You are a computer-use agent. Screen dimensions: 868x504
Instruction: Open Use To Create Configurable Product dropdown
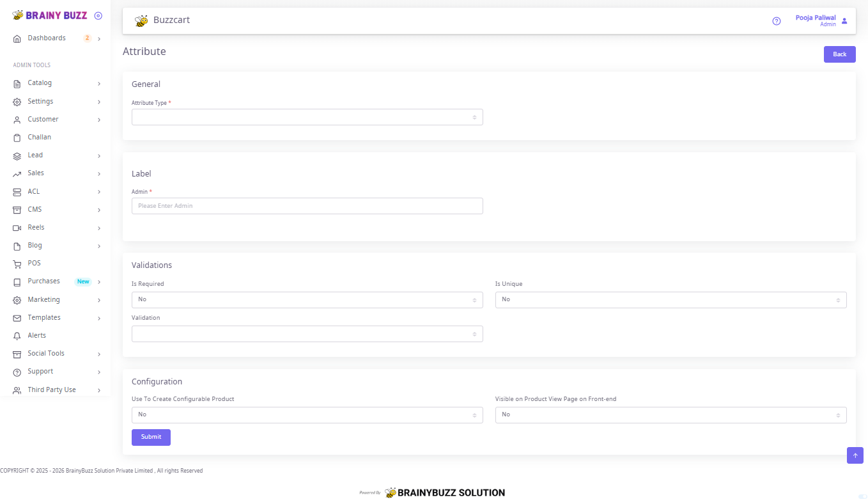click(307, 415)
